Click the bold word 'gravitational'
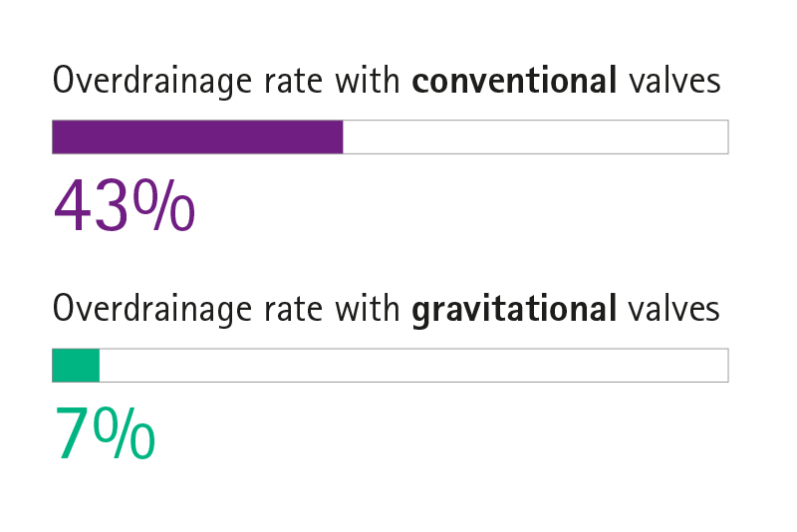This screenshot has width=797, height=532. [514, 309]
